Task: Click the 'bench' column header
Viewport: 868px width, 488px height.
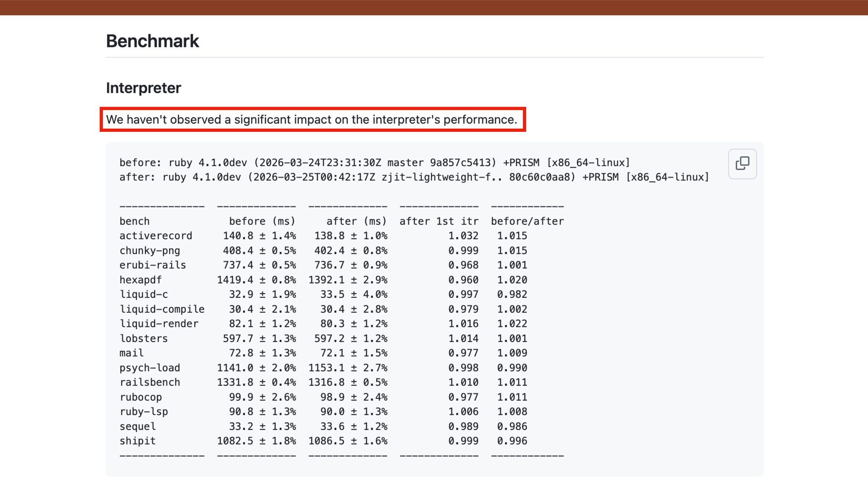Action: (x=134, y=221)
